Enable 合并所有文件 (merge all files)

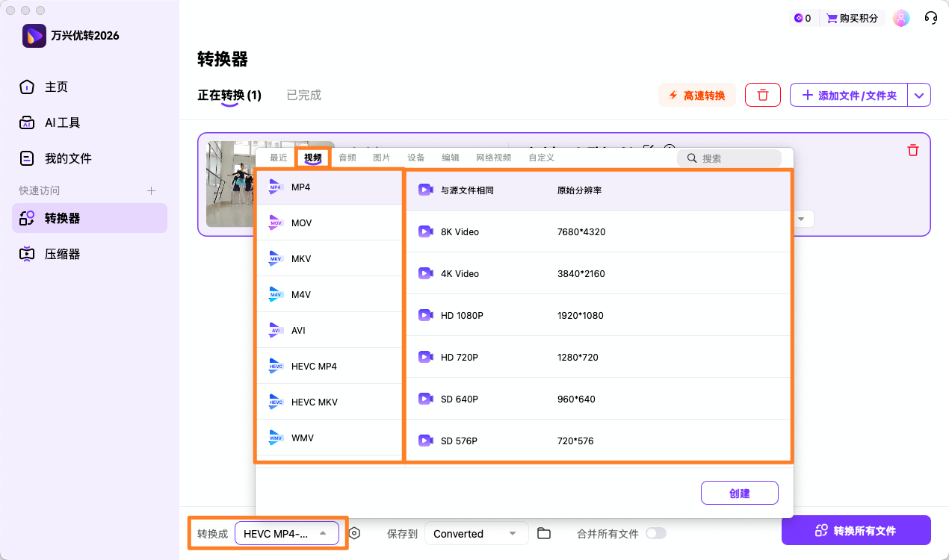tap(657, 533)
